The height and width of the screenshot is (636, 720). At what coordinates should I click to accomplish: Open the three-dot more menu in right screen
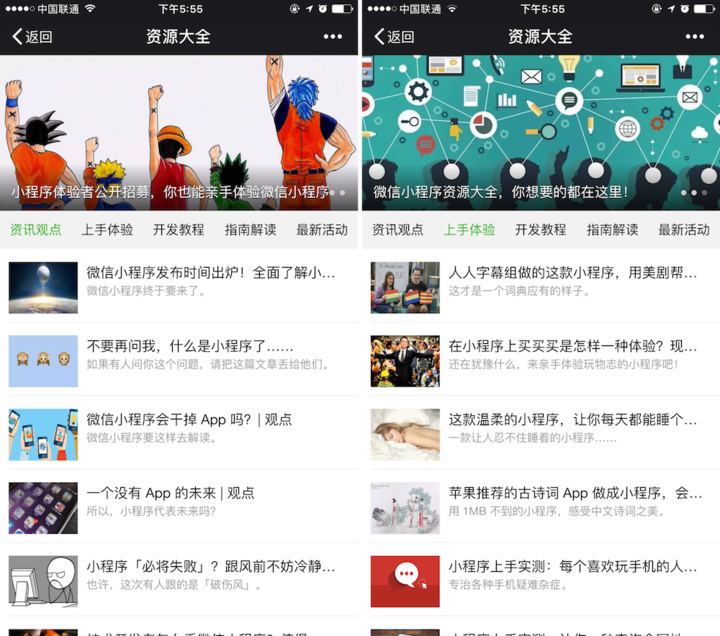695,37
